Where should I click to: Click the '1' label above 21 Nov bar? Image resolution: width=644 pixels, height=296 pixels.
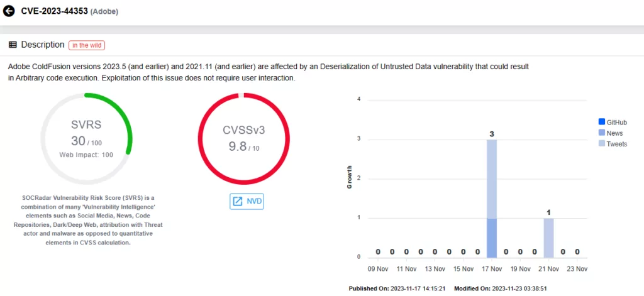coord(548,212)
